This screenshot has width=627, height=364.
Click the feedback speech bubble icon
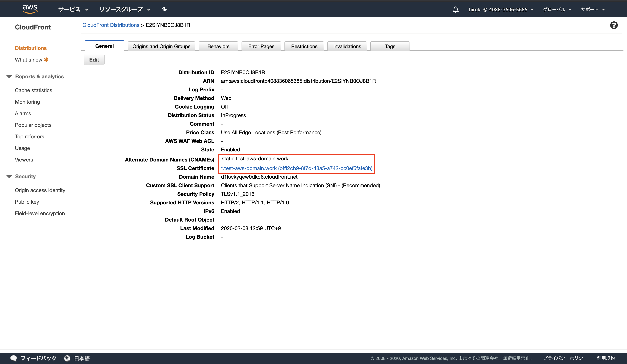pyautogui.click(x=14, y=358)
